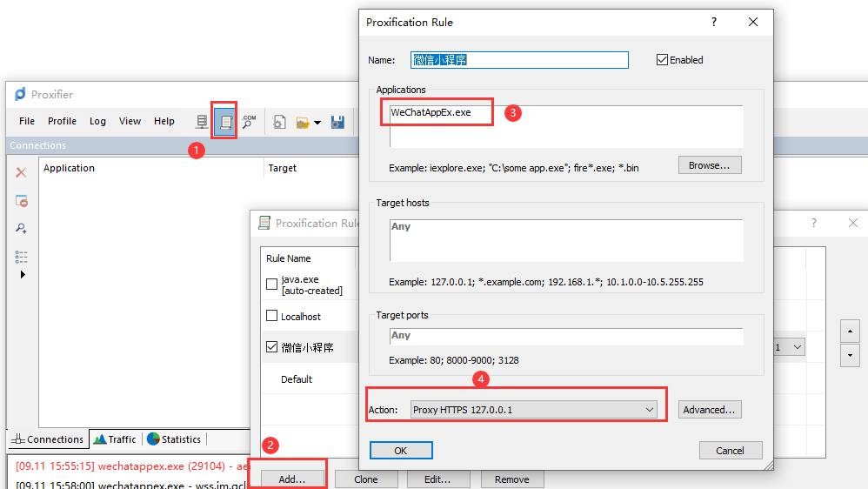Click the list view sidebar icon
The image size is (868, 489).
pyautogui.click(x=21, y=257)
